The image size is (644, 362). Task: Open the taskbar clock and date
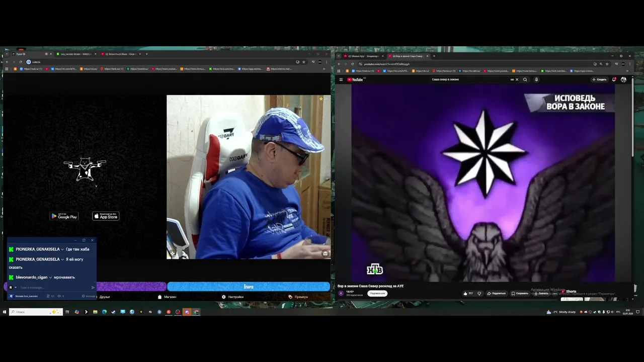click(x=627, y=312)
